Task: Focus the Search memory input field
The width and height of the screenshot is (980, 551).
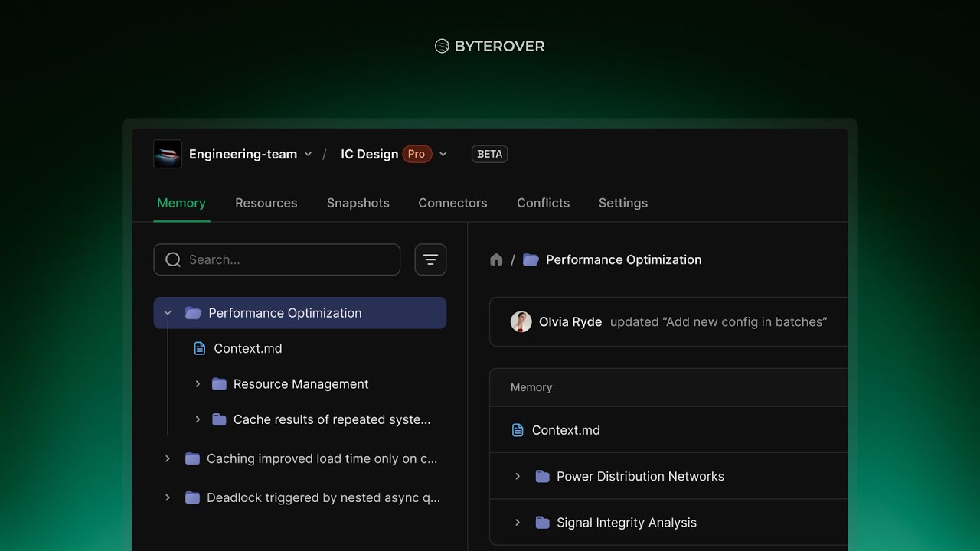Action: pos(277,259)
